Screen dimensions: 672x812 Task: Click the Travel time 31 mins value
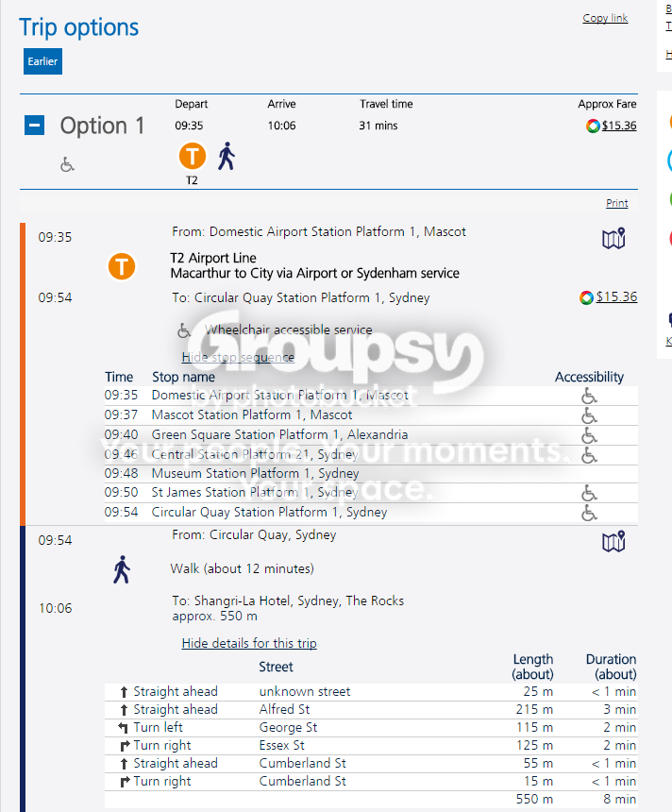[378, 126]
